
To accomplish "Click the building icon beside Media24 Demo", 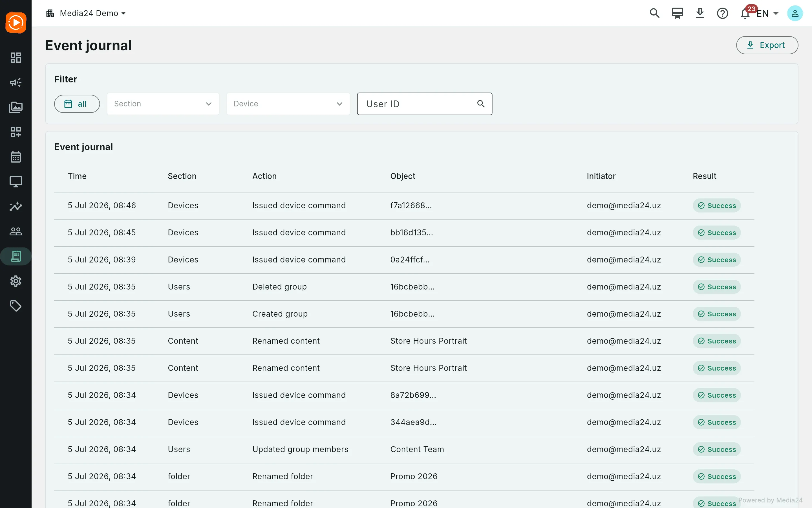I will (50, 14).
